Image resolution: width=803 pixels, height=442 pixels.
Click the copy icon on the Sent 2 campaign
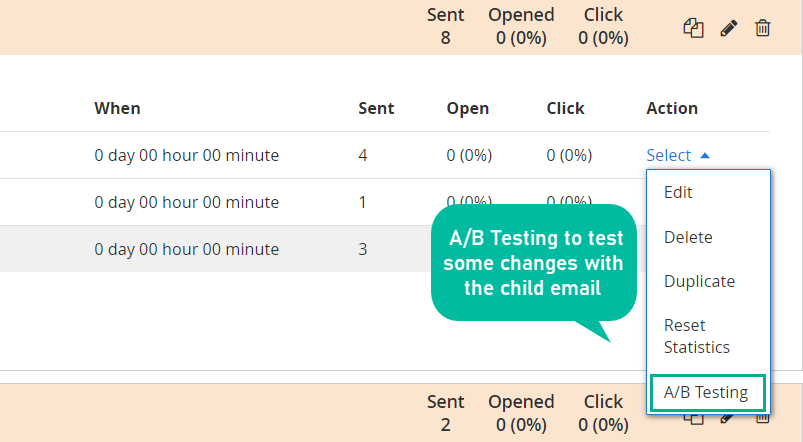point(693,419)
